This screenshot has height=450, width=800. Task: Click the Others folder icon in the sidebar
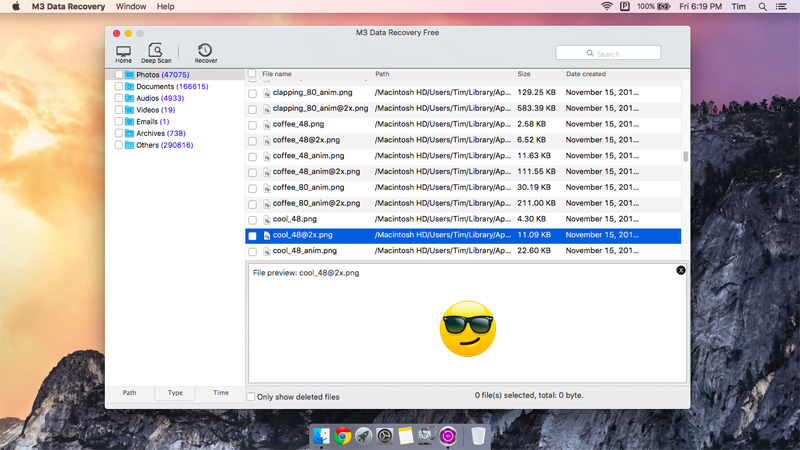pos(130,145)
